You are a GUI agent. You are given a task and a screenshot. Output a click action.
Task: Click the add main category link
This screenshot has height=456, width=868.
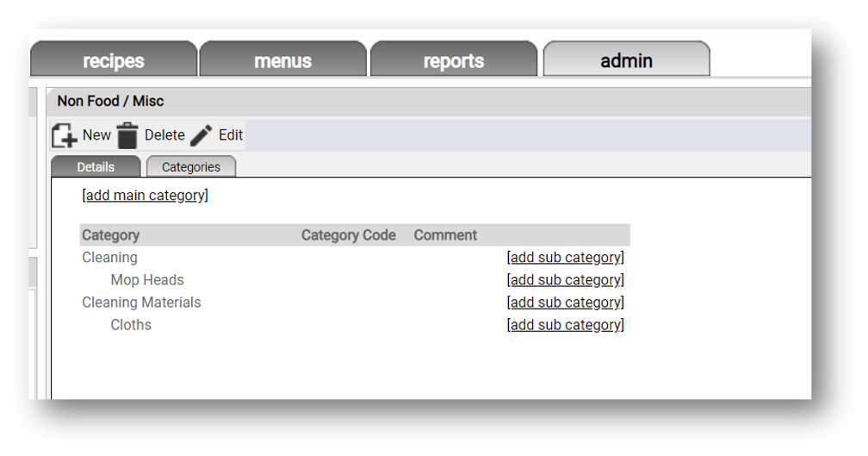145,195
